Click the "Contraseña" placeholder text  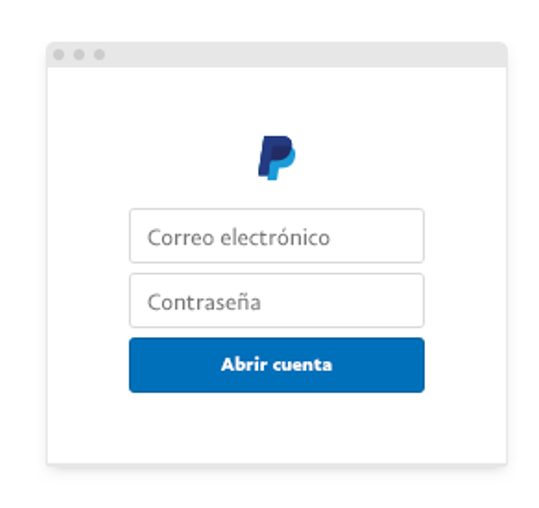tap(204, 302)
